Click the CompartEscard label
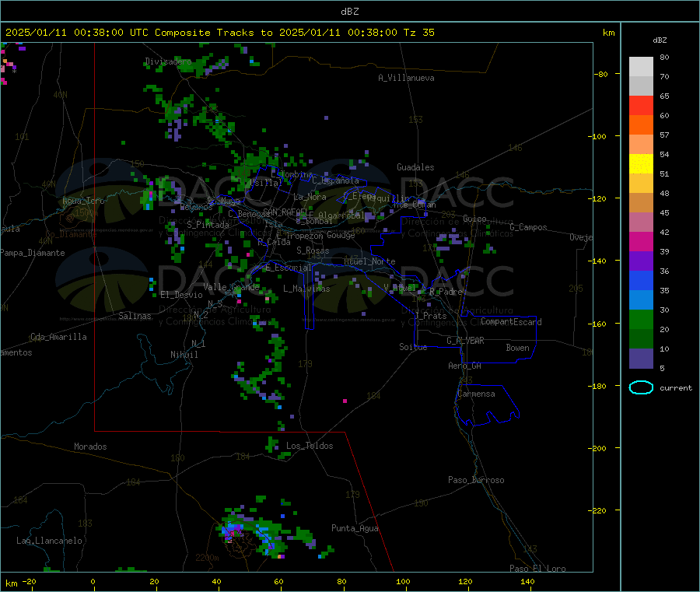The width and height of the screenshot is (700, 592). click(511, 321)
